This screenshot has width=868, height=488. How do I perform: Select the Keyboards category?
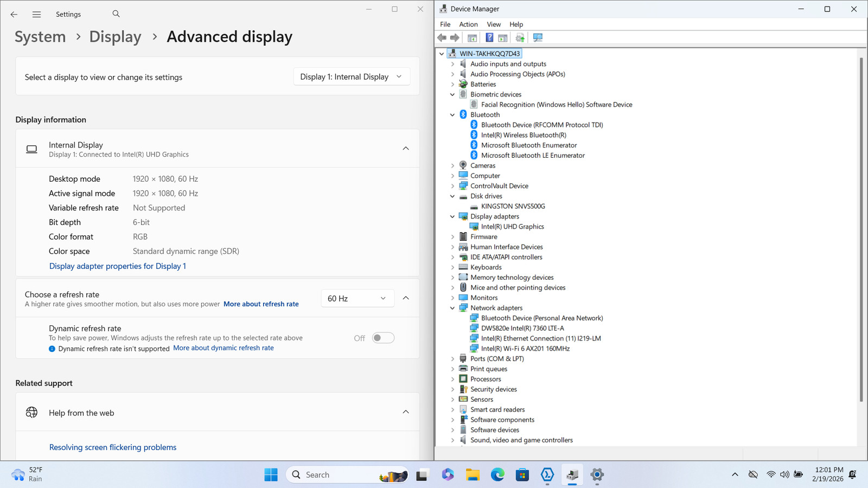tap(486, 267)
